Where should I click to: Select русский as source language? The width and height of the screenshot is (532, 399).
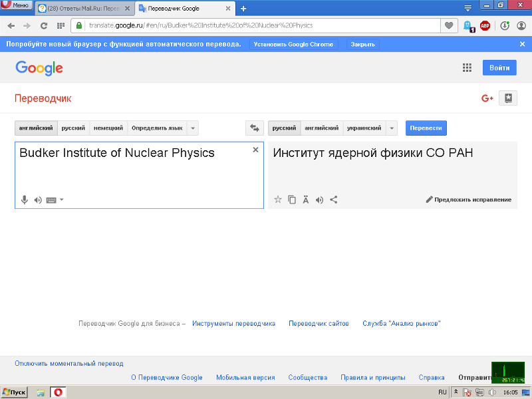click(73, 128)
